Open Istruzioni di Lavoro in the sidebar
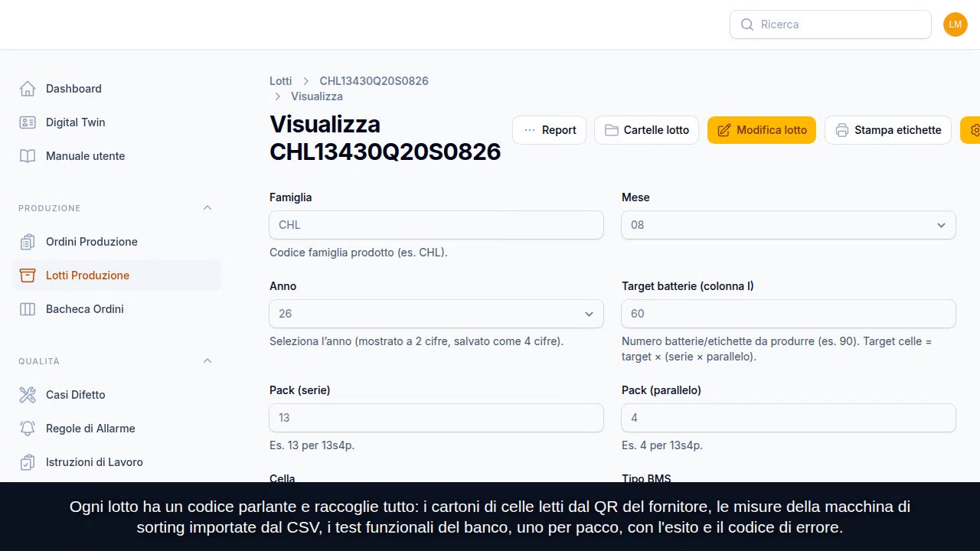Viewport: 980px width, 551px height. click(x=116, y=462)
